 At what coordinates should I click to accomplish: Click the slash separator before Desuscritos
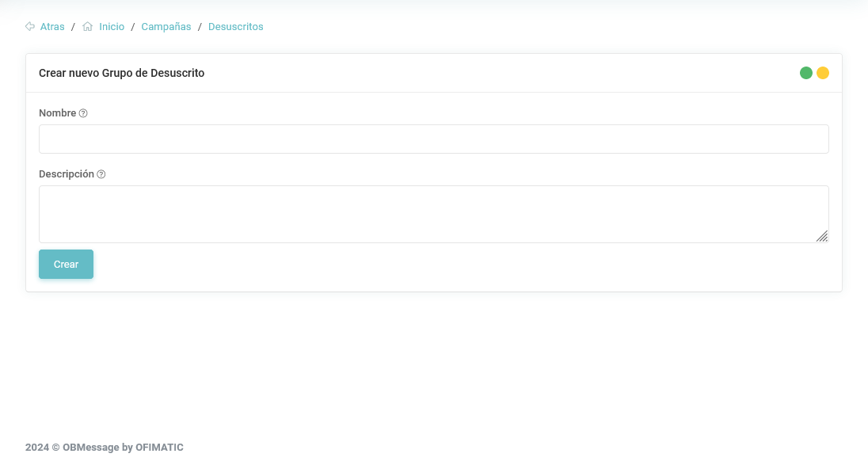pyautogui.click(x=200, y=27)
